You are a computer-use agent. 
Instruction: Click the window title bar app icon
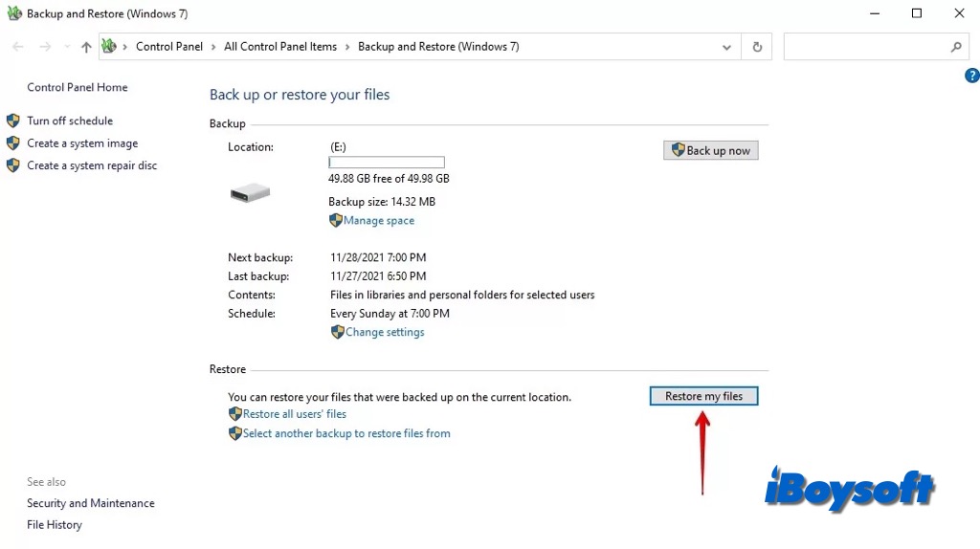14,13
